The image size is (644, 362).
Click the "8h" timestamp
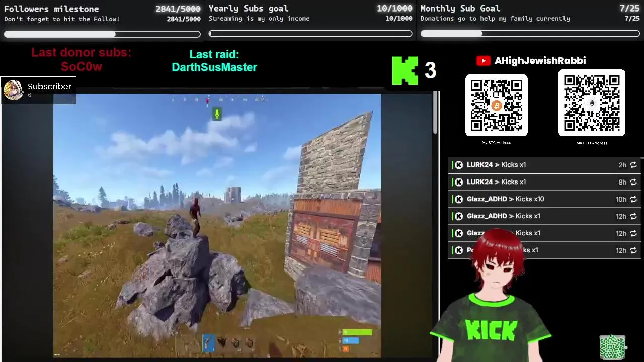pos(622,182)
